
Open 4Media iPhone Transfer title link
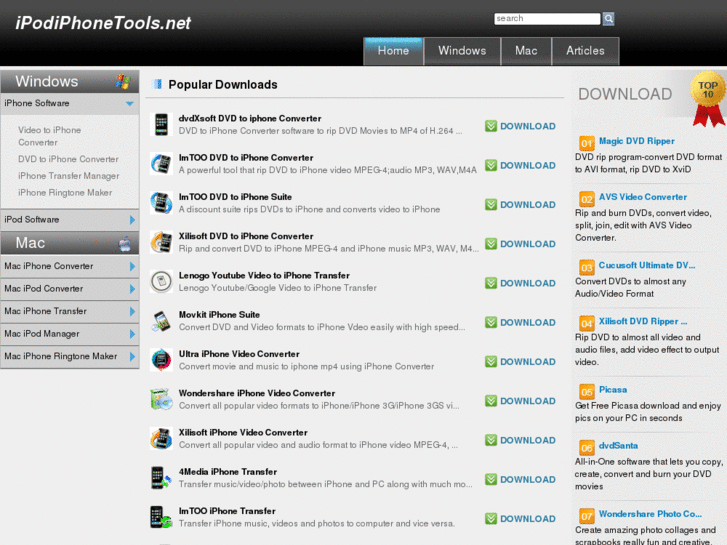tap(228, 472)
